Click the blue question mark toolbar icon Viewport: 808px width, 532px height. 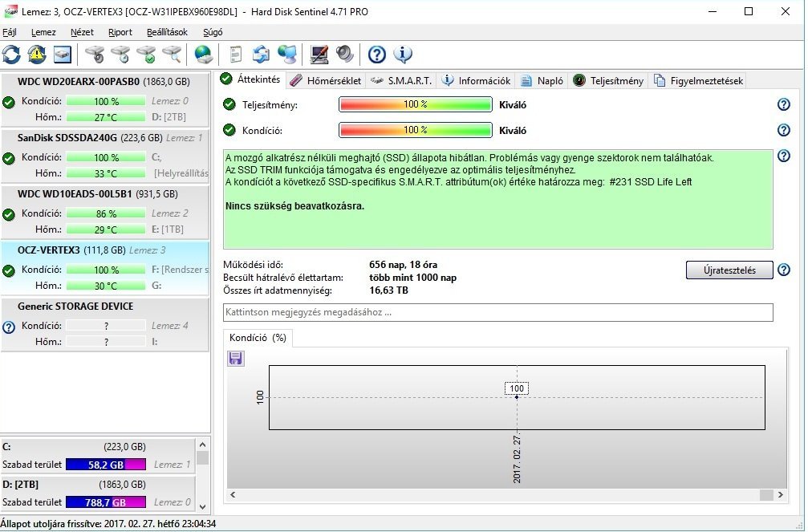pyautogui.click(x=376, y=54)
